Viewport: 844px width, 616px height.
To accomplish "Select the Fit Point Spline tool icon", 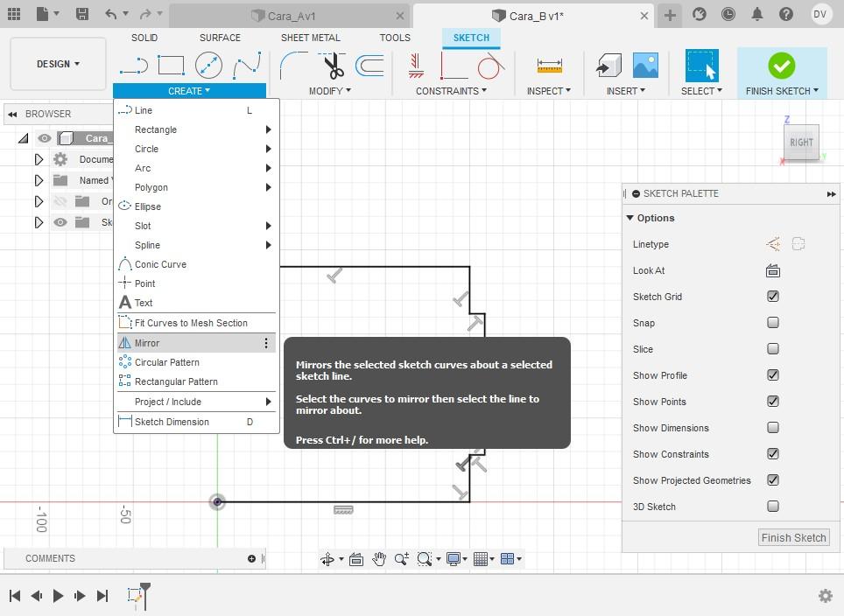I will [247, 66].
